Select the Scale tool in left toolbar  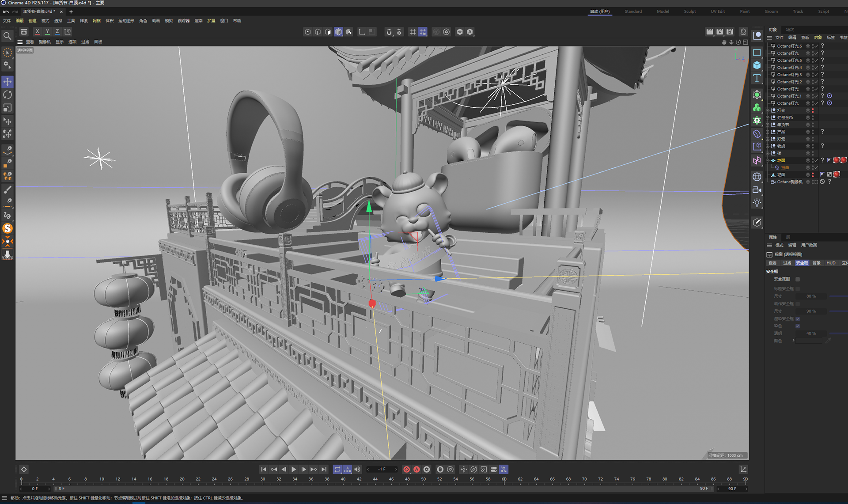pos(8,108)
